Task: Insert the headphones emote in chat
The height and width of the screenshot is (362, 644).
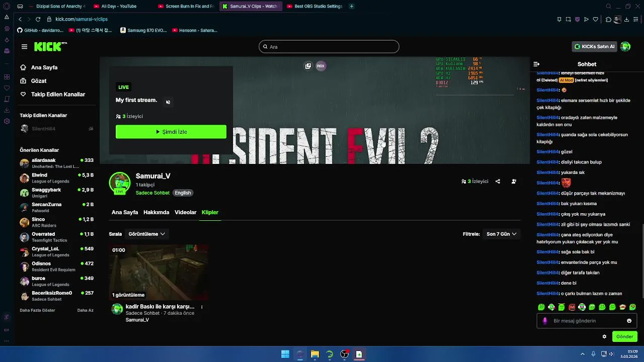Action: coord(582,307)
